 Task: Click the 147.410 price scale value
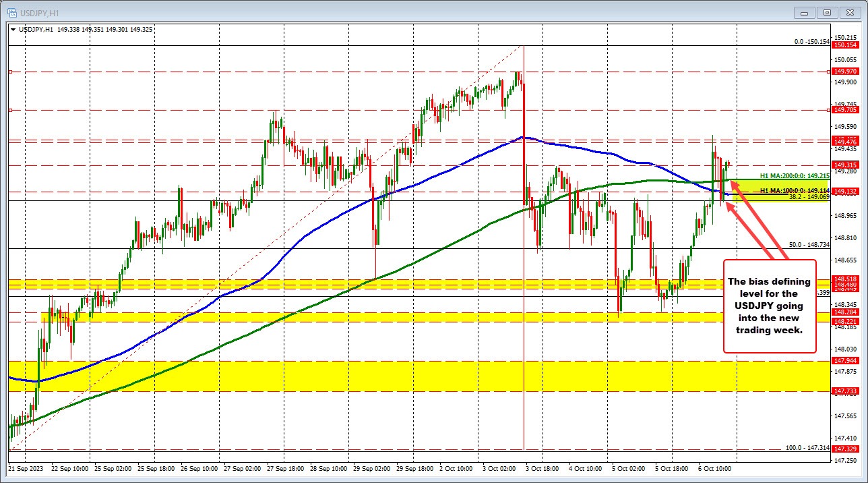coord(844,437)
